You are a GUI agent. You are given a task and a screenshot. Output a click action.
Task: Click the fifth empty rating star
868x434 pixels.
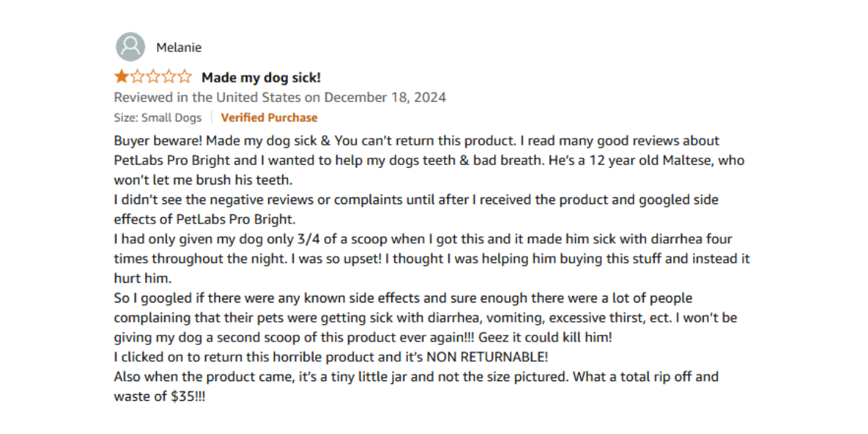[185, 77]
